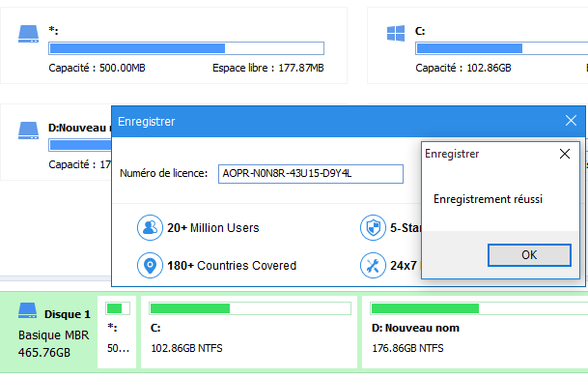Select the Windows logo icon of C: drive
This screenshot has width=588, height=378.
pos(396,33)
